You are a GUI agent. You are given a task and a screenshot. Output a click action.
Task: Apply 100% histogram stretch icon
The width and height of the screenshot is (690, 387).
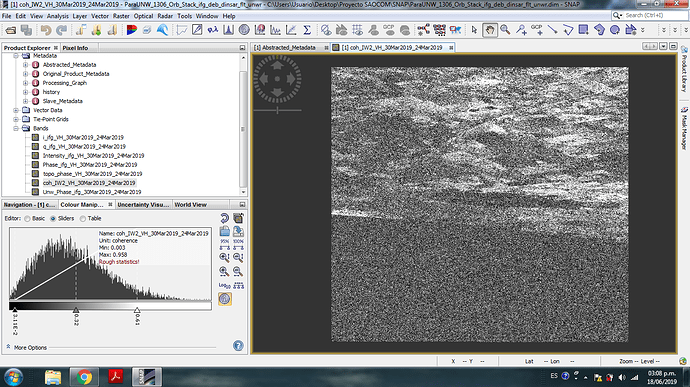coord(238,244)
